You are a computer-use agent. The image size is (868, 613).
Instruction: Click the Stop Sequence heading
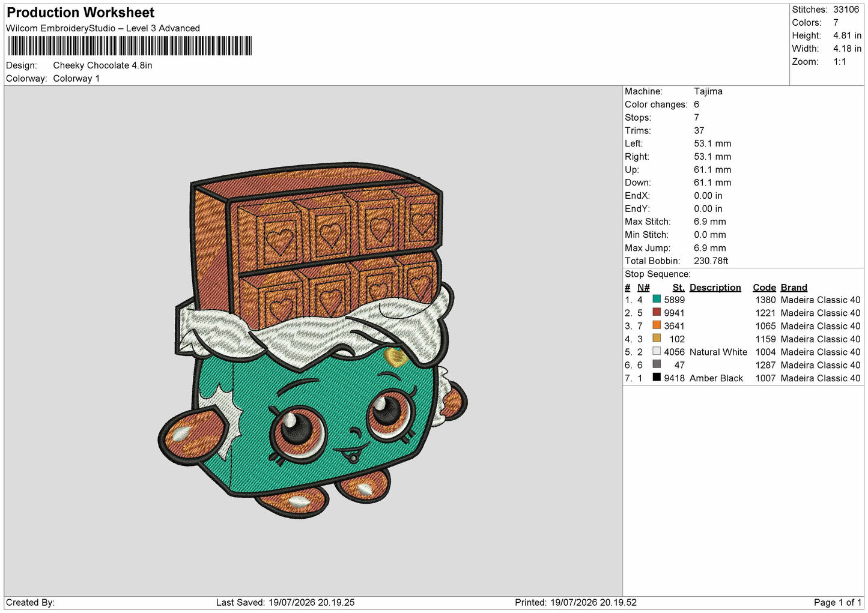click(x=658, y=274)
